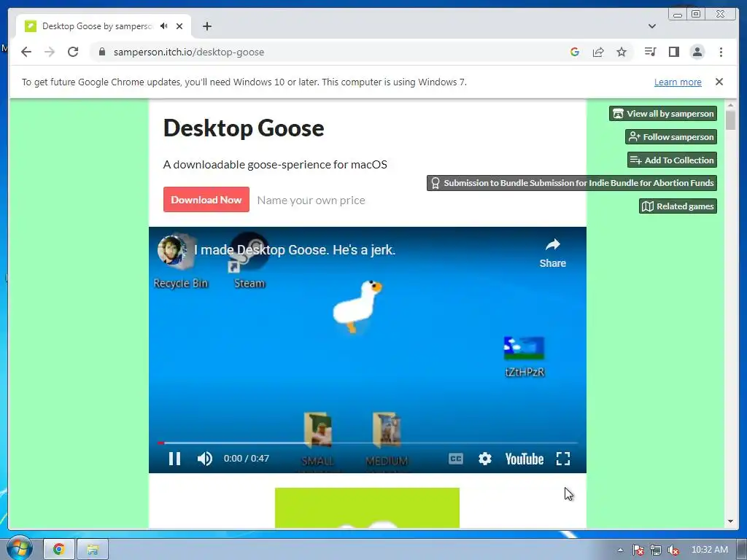This screenshot has height=560, width=747.
Task: Share this page icon
Action: tap(598, 52)
